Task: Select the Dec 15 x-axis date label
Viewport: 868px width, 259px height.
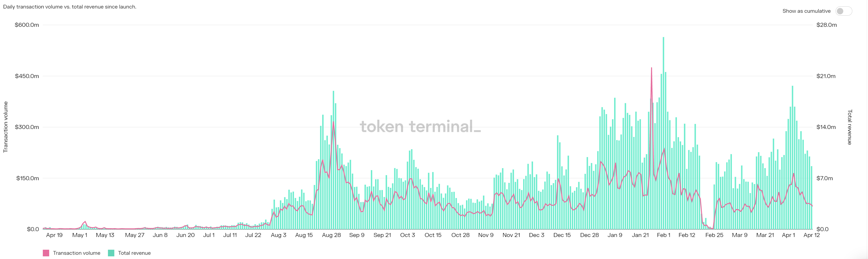Action: point(562,235)
